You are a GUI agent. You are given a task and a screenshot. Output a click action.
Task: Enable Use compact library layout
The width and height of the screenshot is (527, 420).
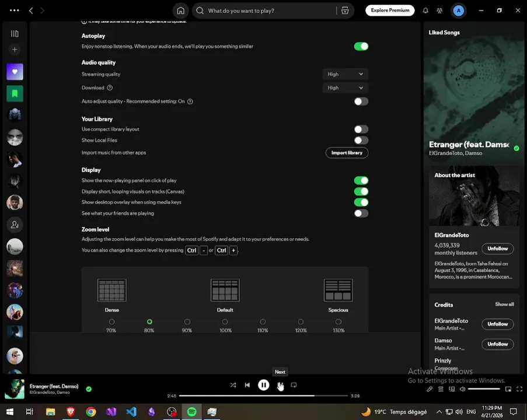[361, 129]
